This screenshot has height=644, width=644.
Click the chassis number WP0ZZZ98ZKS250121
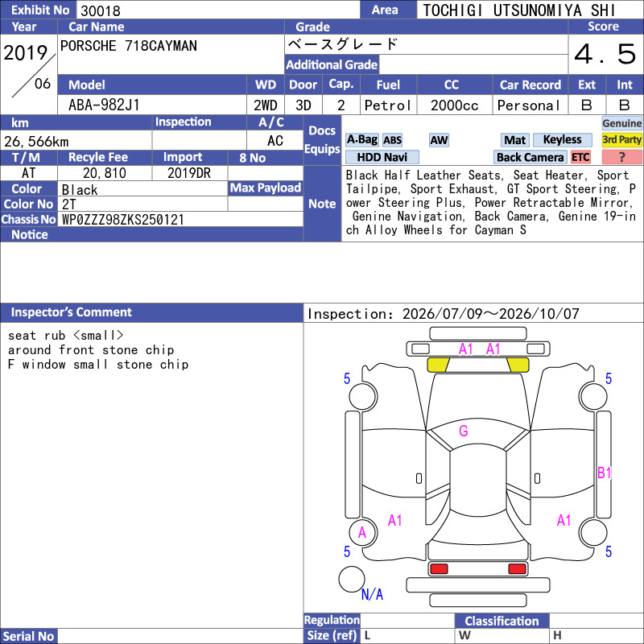123,220
